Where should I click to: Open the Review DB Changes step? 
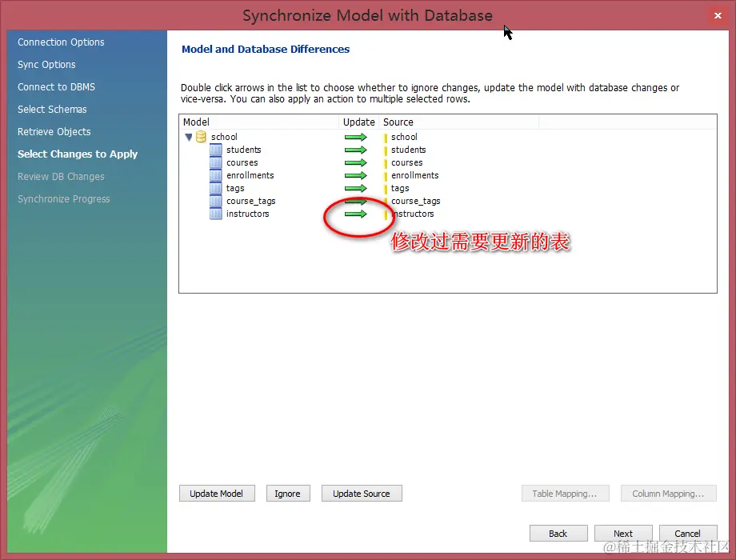[61, 177]
